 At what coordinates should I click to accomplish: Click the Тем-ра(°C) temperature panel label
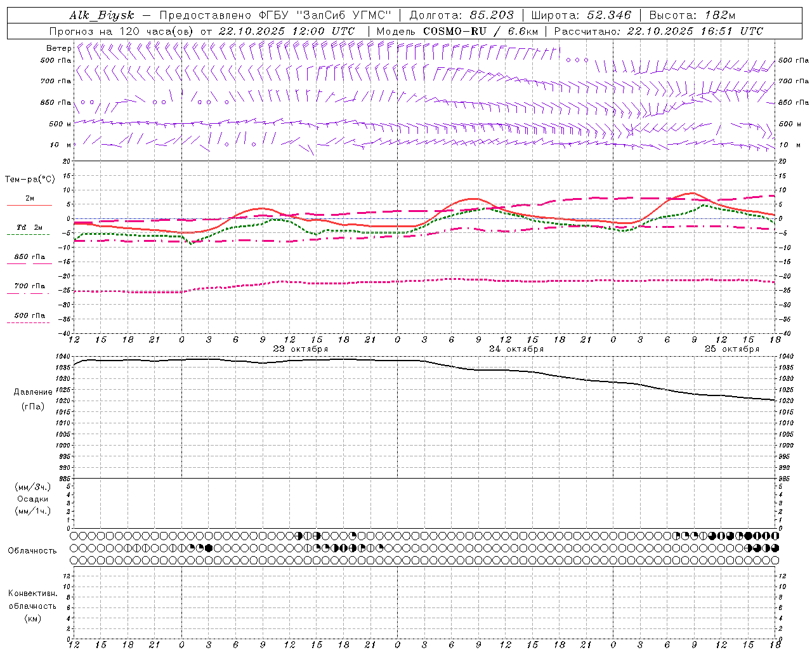[x=30, y=180]
